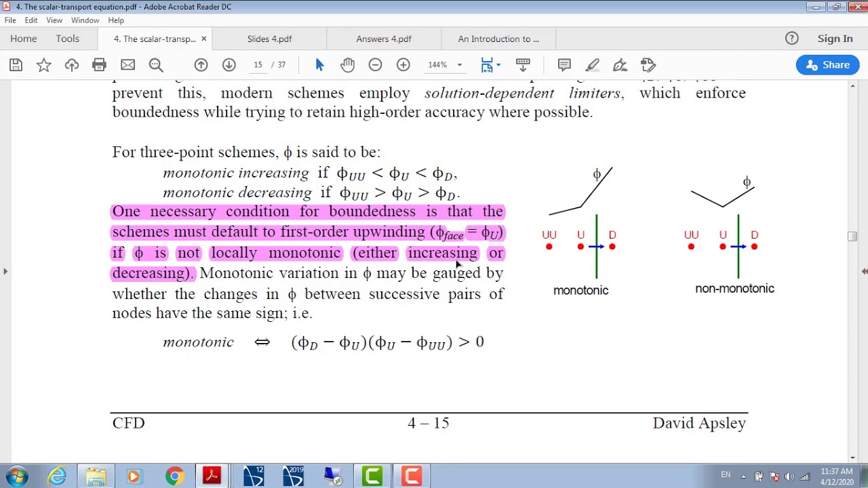Click the bookmark star icon
Screen dimensions: 868x488
click(44, 65)
